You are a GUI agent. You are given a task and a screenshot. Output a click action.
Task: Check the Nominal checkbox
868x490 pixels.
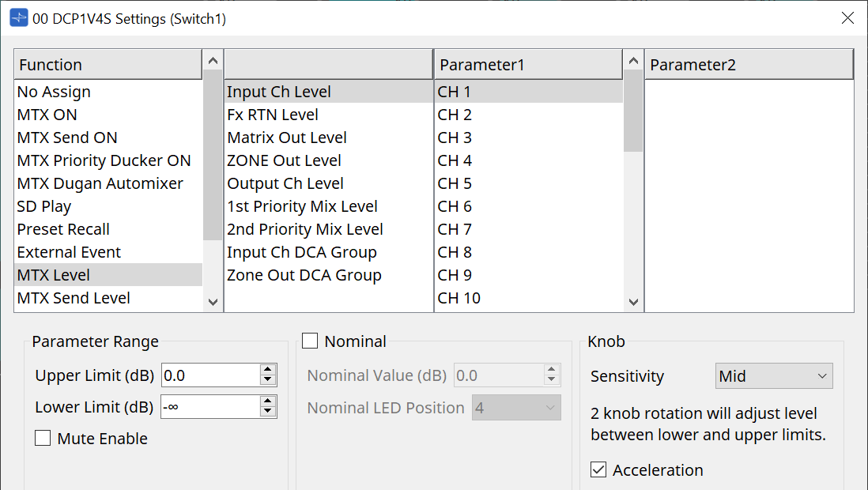[311, 341]
